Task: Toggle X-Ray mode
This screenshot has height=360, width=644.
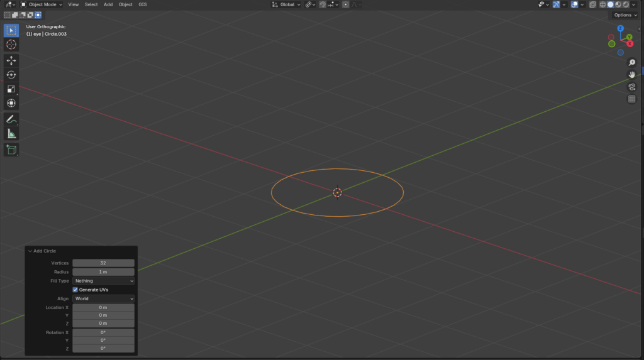Action: tap(592, 4)
